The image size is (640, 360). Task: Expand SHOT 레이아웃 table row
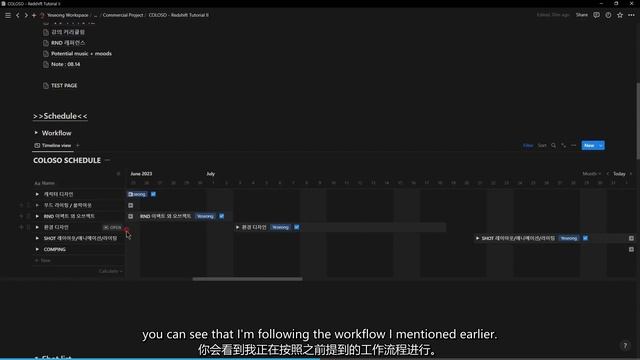(x=37, y=238)
